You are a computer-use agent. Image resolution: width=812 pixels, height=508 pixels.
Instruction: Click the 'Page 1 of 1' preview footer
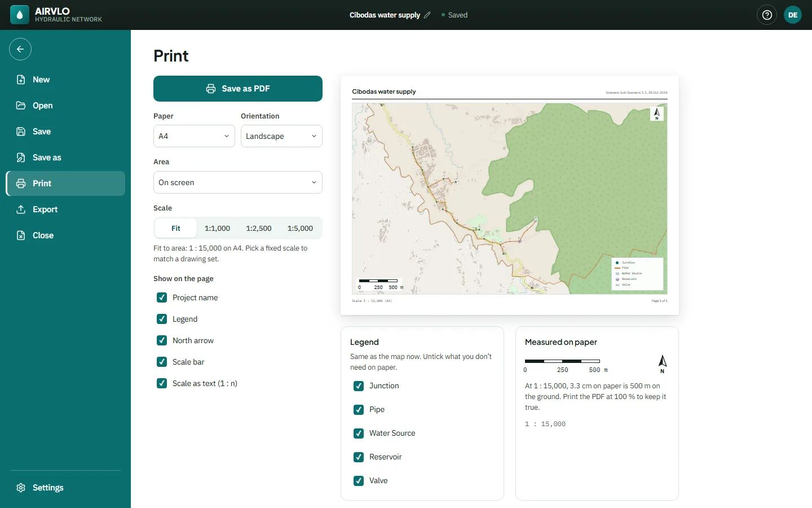(x=659, y=301)
